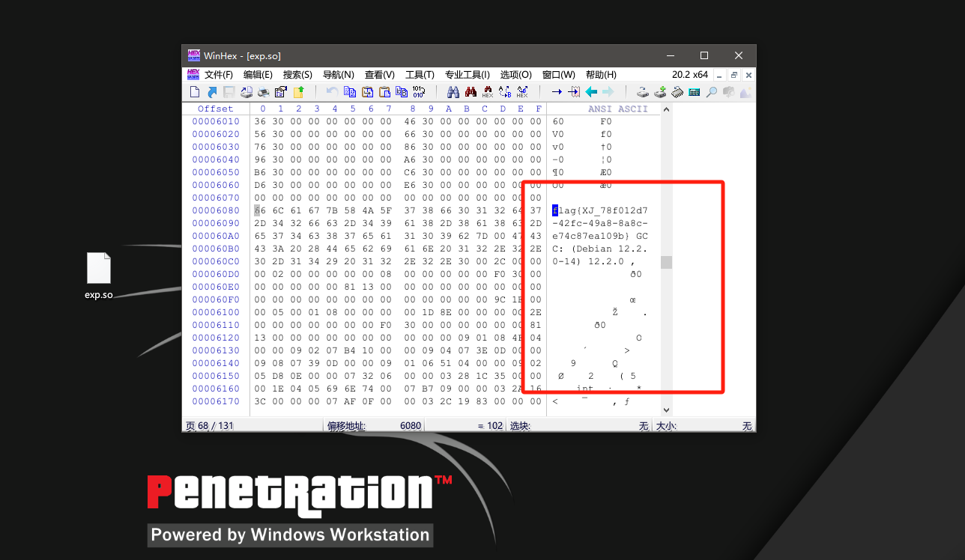
Task: Minimize the inner document window
Action: [720, 75]
